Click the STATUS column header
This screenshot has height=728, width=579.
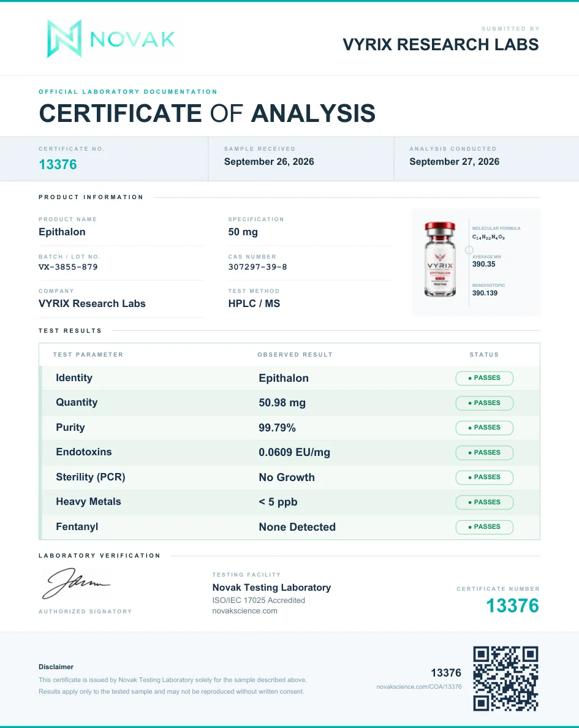(484, 355)
